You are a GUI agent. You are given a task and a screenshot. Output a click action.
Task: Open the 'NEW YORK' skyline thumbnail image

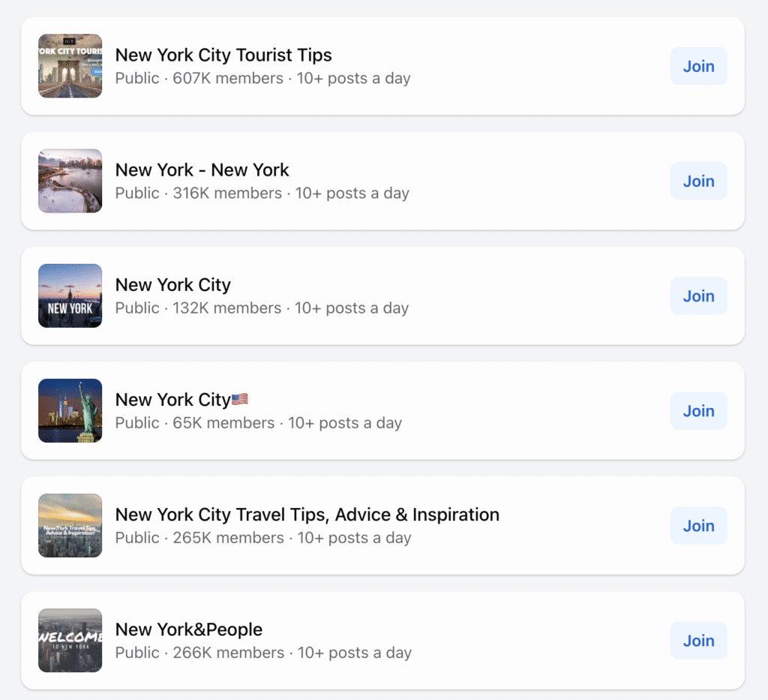[70, 296]
